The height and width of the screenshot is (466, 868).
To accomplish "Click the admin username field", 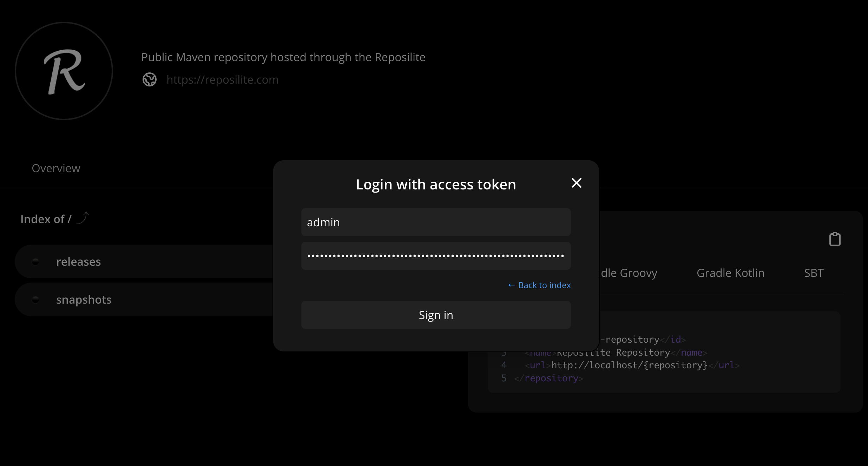I will coord(435,222).
